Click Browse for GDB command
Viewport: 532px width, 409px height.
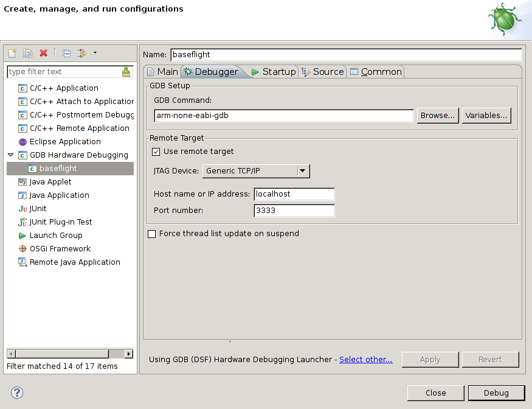(438, 116)
